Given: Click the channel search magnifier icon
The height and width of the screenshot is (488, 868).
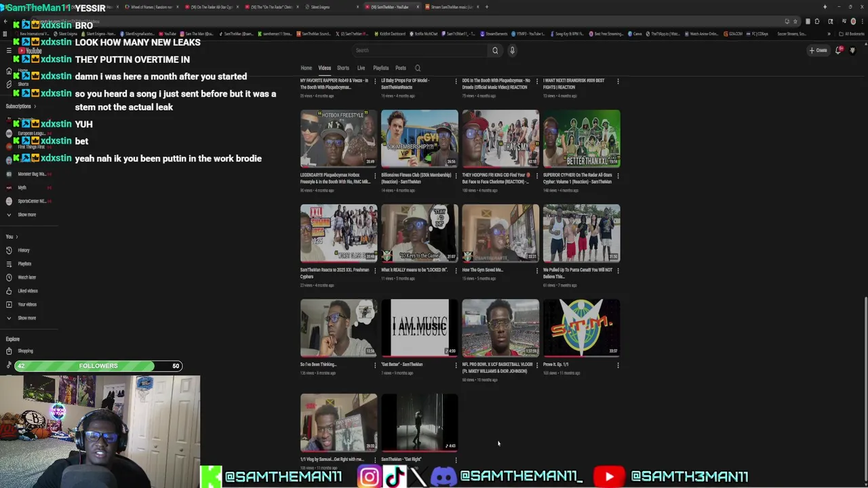Looking at the screenshot, I should [x=418, y=68].
